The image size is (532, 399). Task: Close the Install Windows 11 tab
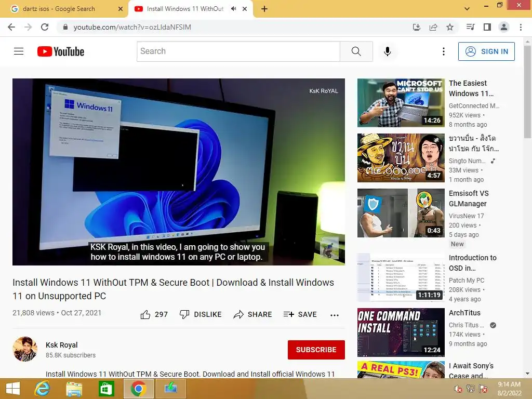pyautogui.click(x=245, y=9)
